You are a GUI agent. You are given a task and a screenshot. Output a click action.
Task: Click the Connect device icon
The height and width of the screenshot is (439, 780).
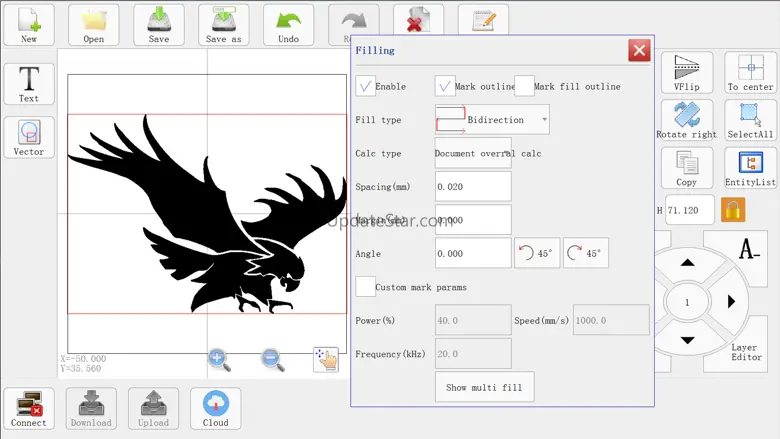(x=29, y=409)
